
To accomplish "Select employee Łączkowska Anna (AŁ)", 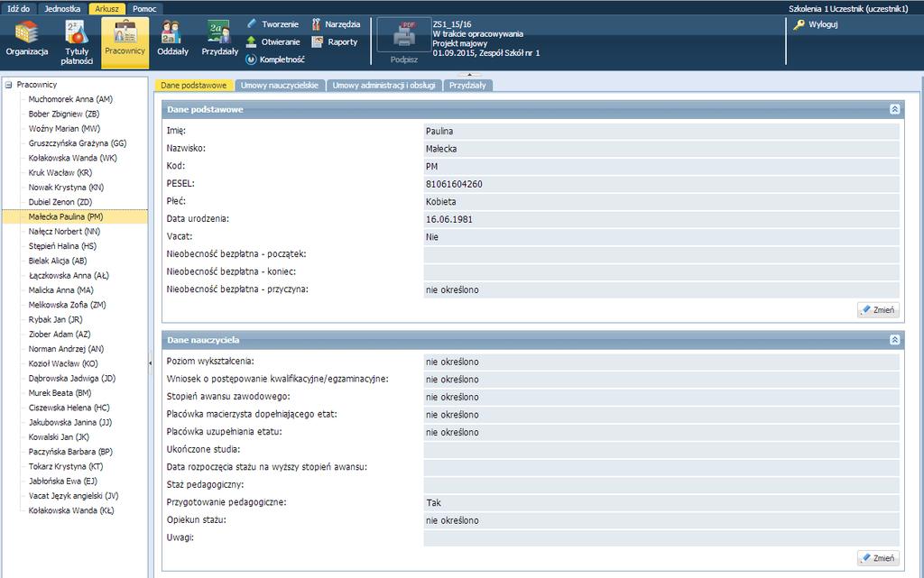I will pyautogui.click(x=69, y=276).
